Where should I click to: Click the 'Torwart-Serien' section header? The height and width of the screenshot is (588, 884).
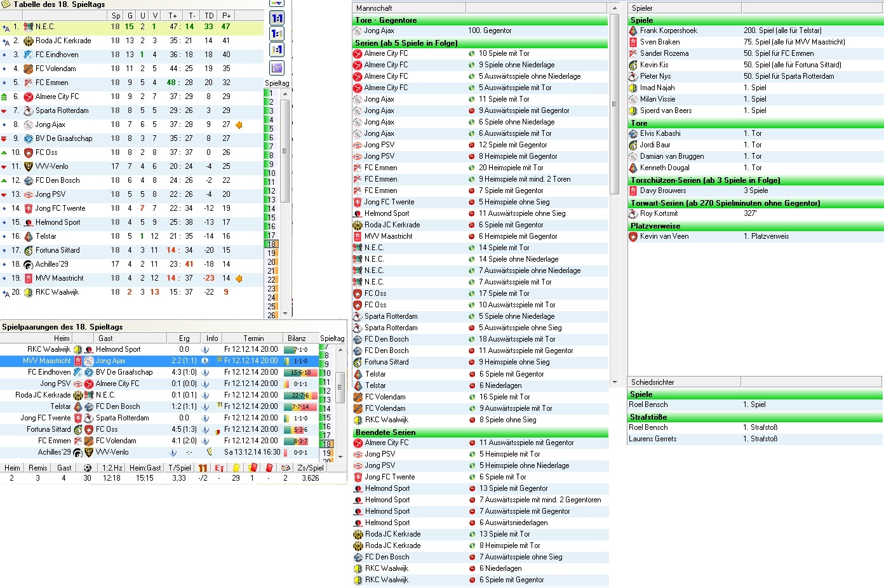point(756,203)
